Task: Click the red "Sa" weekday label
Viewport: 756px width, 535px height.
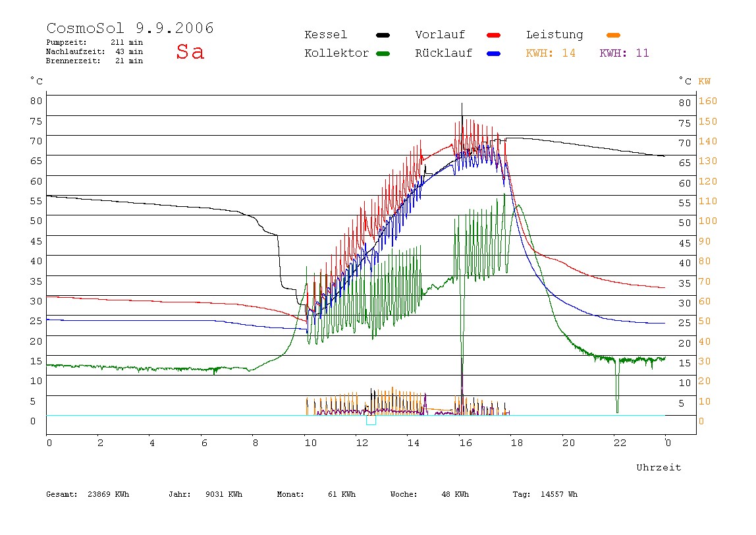Action: pyautogui.click(x=190, y=51)
